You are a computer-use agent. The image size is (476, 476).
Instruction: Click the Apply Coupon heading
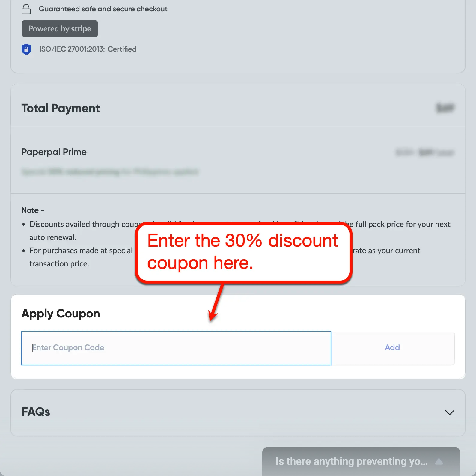tap(61, 313)
